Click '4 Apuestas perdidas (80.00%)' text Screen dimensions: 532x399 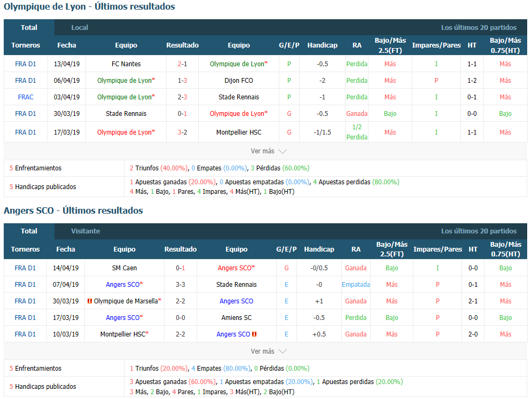(x=356, y=182)
